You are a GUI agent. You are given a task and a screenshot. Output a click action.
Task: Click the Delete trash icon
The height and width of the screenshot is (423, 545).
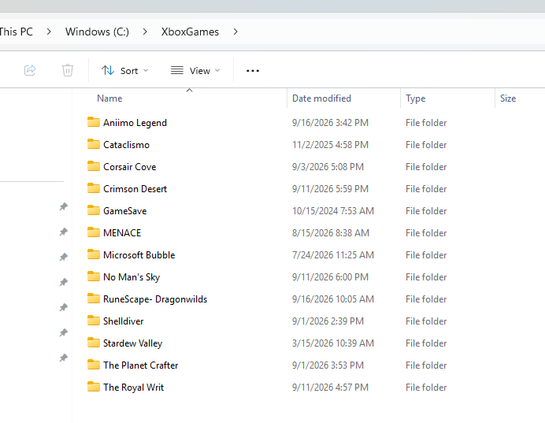coord(67,70)
